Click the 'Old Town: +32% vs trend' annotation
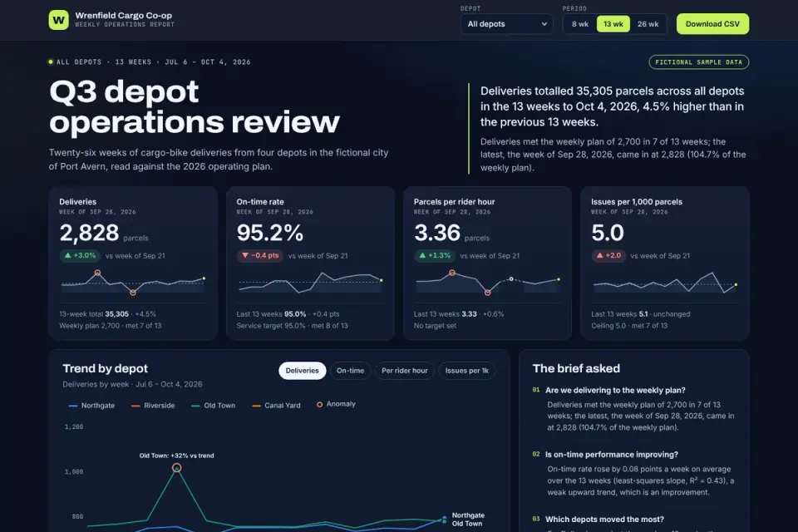The image size is (798, 532). coord(176,456)
